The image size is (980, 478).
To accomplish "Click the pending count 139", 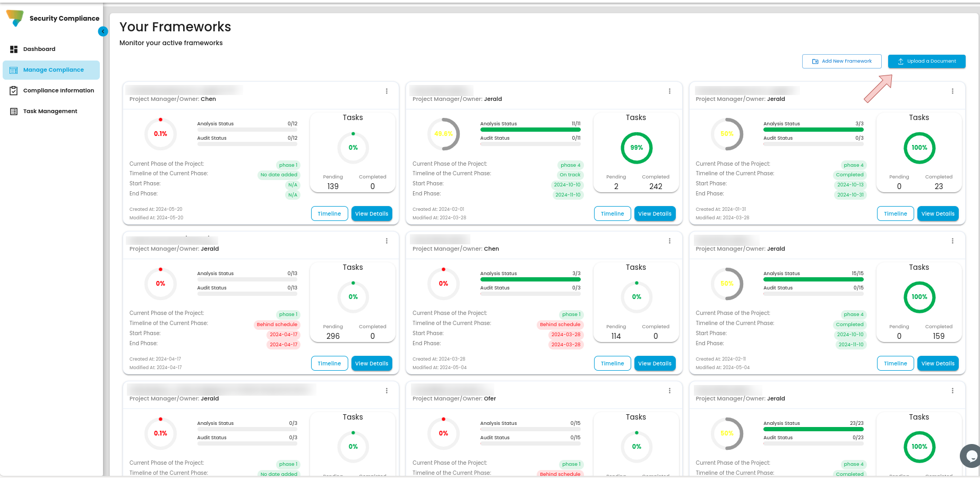I will 333,186.
